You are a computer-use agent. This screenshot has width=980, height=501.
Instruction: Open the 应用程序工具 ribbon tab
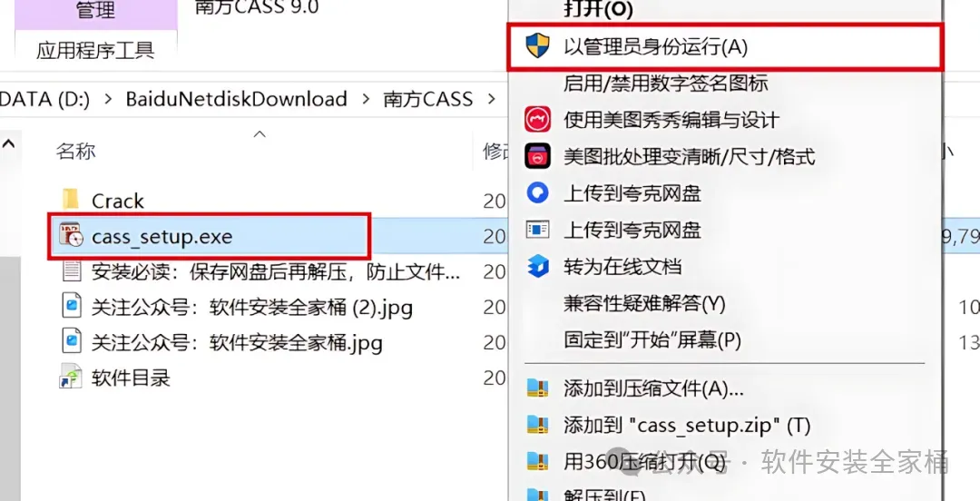95,50
